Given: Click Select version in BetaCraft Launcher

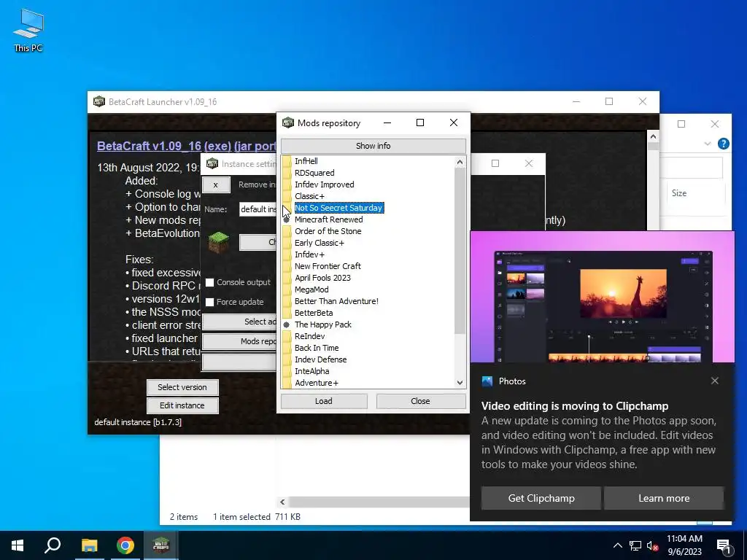Looking at the screenshot, I should [x=182, y=387].
